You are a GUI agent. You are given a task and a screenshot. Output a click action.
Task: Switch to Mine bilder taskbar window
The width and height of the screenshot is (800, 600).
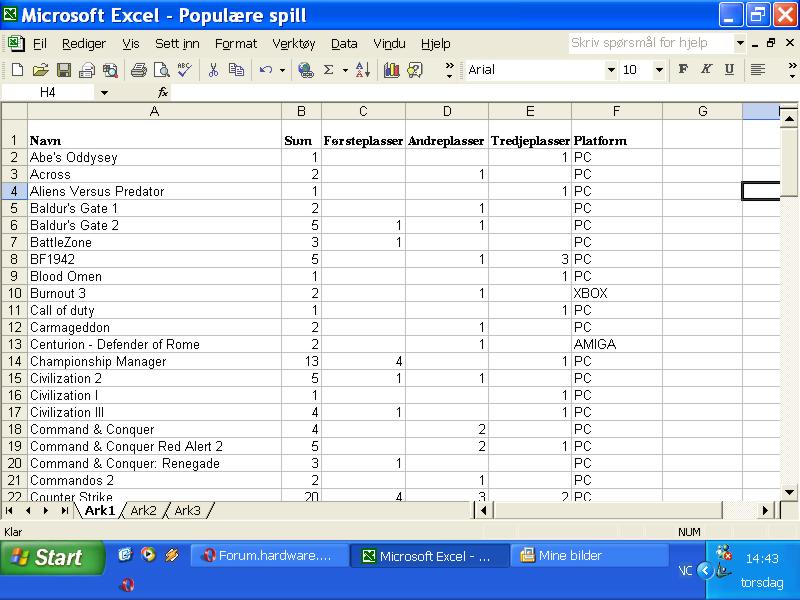click(589, 556)
